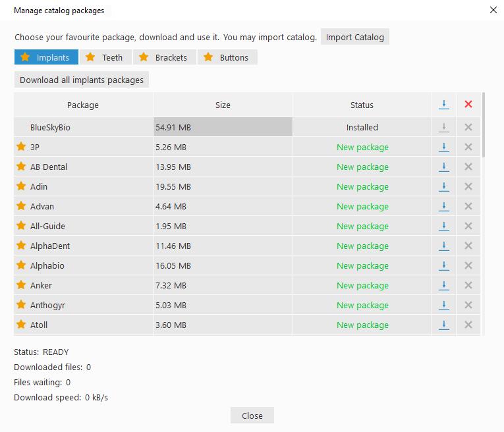This screenshot has height=432, width=504.
Task: Select the Alphabio package name
Action: coord(47,265)
